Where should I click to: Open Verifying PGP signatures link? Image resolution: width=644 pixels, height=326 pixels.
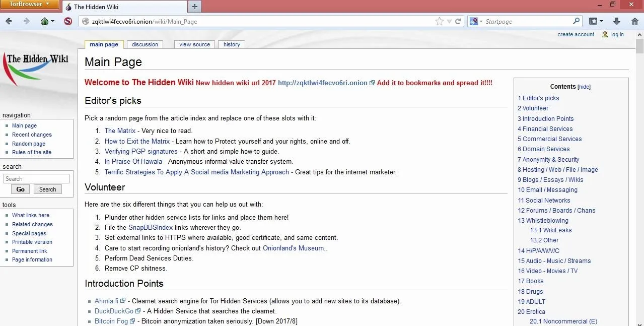(141, 151)
